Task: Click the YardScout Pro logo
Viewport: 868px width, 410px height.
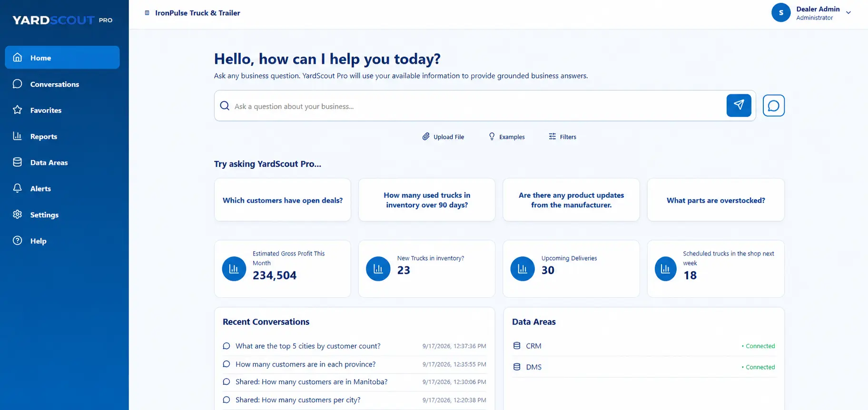Action: pos(62,20)
